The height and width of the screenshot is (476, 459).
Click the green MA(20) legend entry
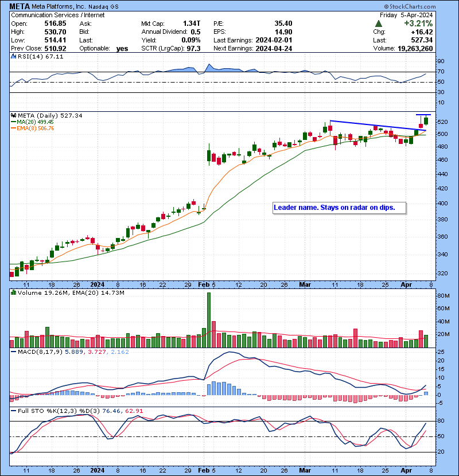tap(32, 122)
